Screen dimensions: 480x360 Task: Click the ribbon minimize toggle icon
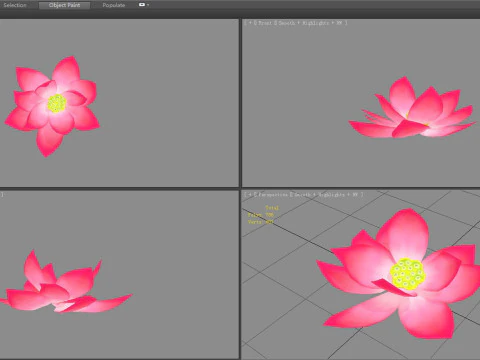[142, 5]
